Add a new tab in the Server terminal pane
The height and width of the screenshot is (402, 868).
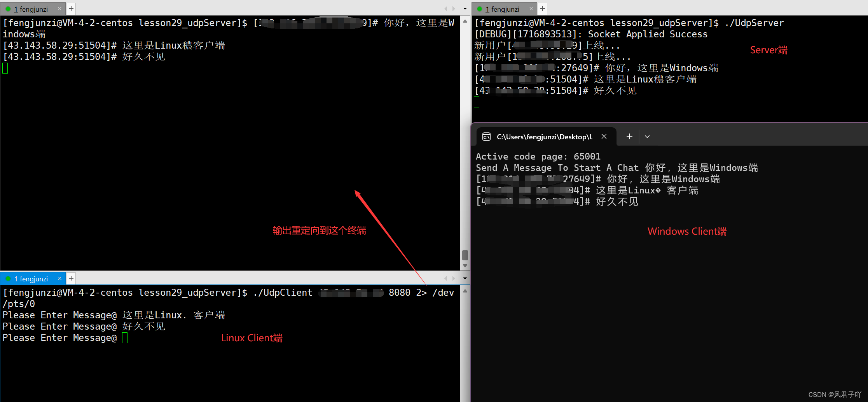543,9
